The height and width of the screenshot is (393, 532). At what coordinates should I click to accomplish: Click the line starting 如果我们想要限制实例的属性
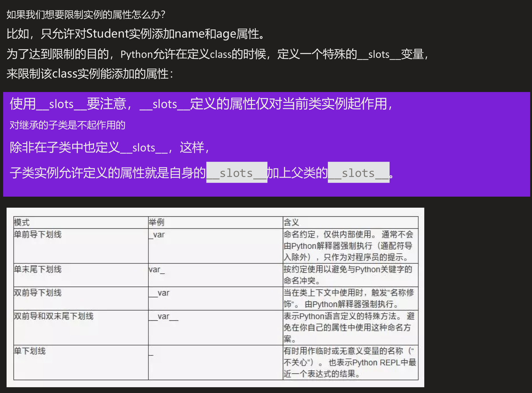click(86, 14)
